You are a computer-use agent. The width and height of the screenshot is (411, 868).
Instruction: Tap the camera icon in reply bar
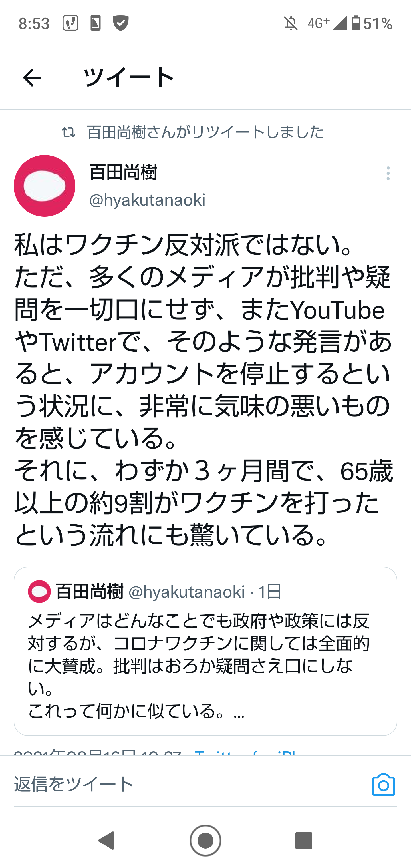click(383, 785)
